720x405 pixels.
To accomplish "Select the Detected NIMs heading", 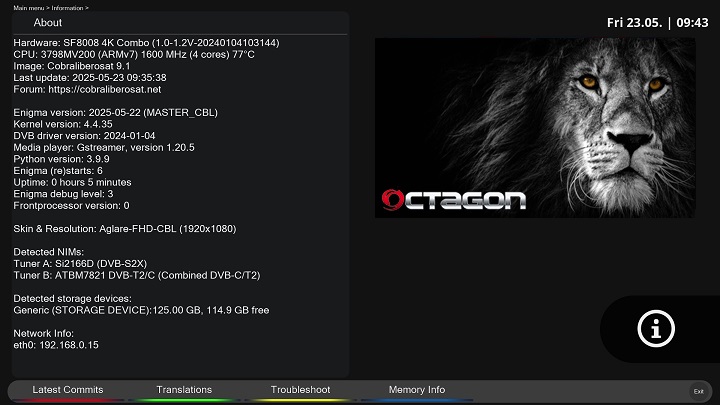I will 49,252.
